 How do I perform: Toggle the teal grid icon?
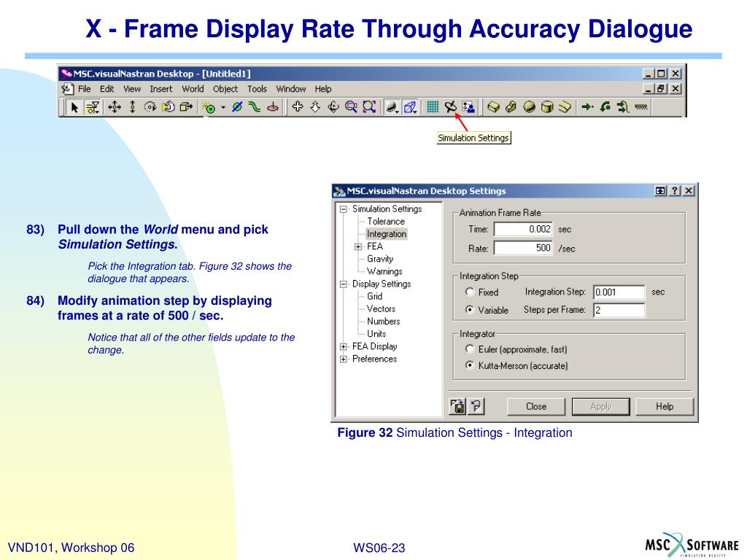pyautogui.click(x=433, y=107)
